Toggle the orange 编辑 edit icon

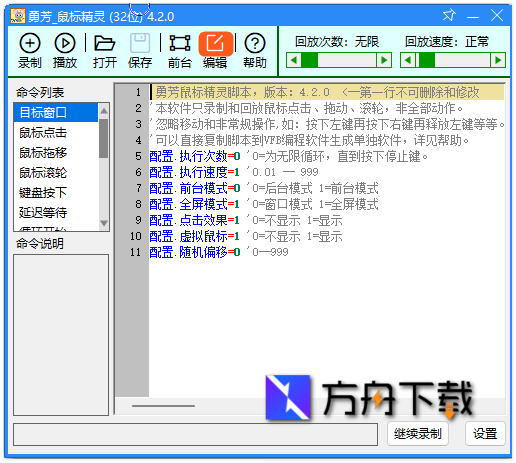(x=215, y=51)
